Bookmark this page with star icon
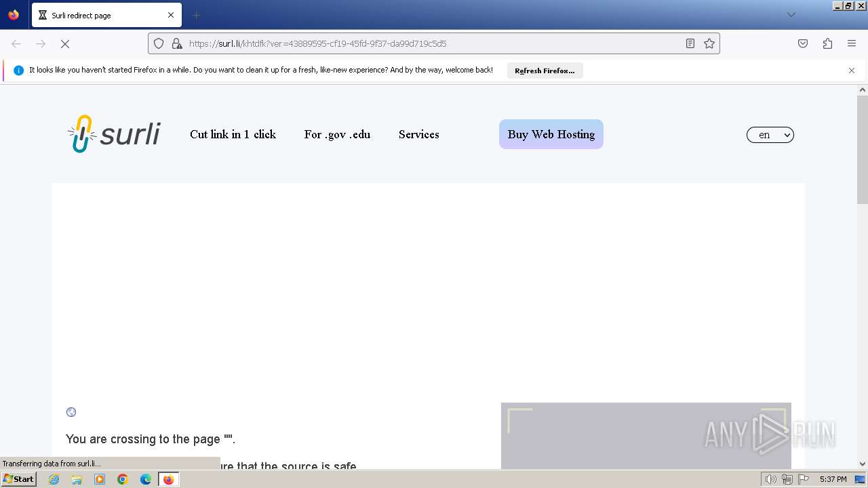868x488 pixels. (709, 43)
